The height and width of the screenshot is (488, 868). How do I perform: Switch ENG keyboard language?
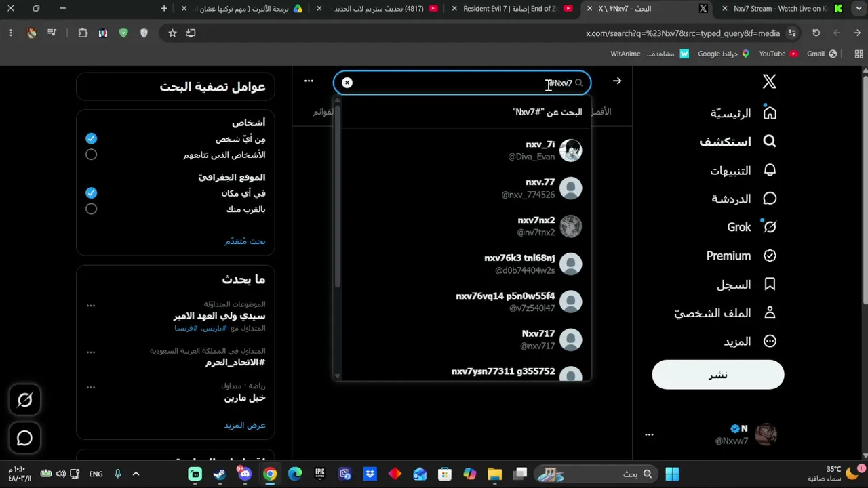point(96,474)
